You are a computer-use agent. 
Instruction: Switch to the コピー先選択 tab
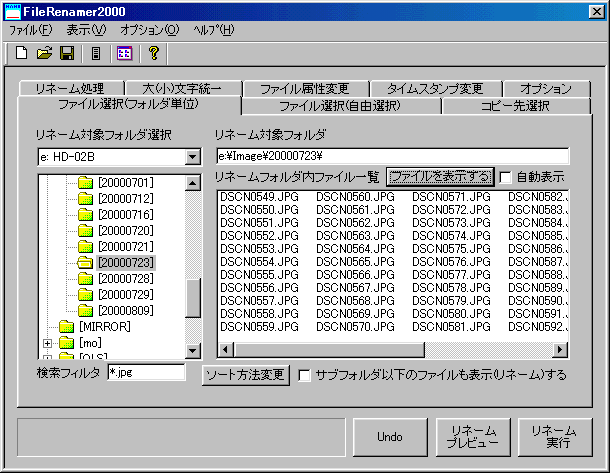click(515, 106)
